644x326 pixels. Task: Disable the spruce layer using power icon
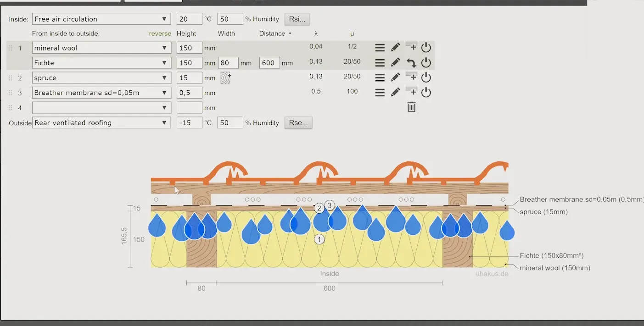pyautogui.click(x=426, y=77)
